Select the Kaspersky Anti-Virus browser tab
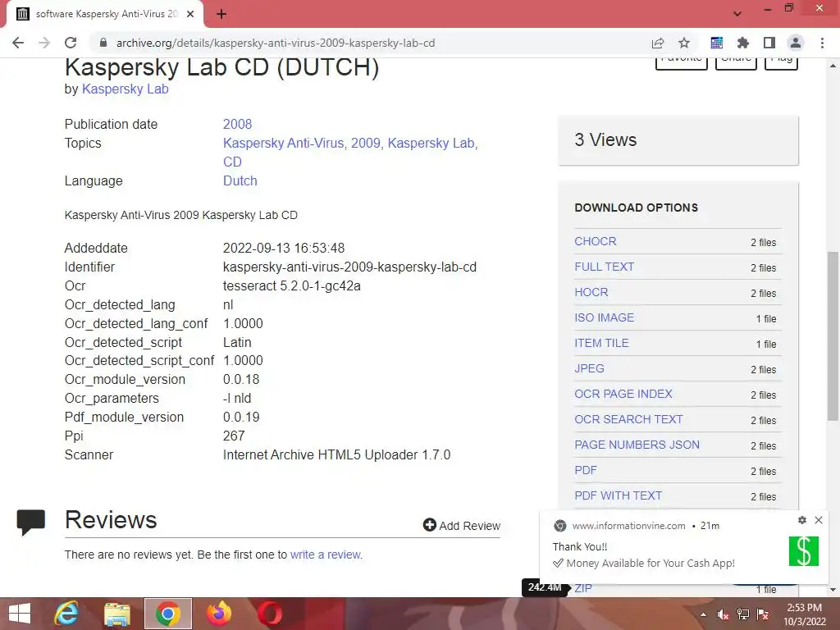Viewport: 840px width, 630px height. point(106,14)
